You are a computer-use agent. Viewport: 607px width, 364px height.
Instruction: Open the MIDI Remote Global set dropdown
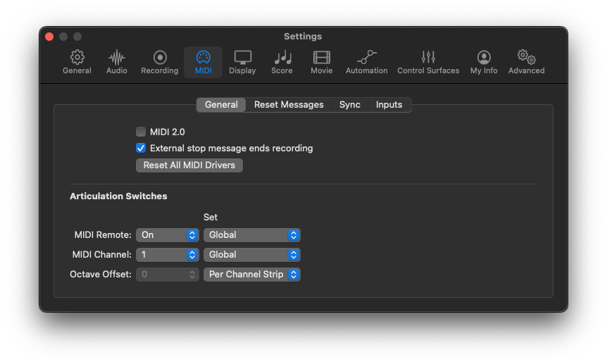tap(251, 235)
